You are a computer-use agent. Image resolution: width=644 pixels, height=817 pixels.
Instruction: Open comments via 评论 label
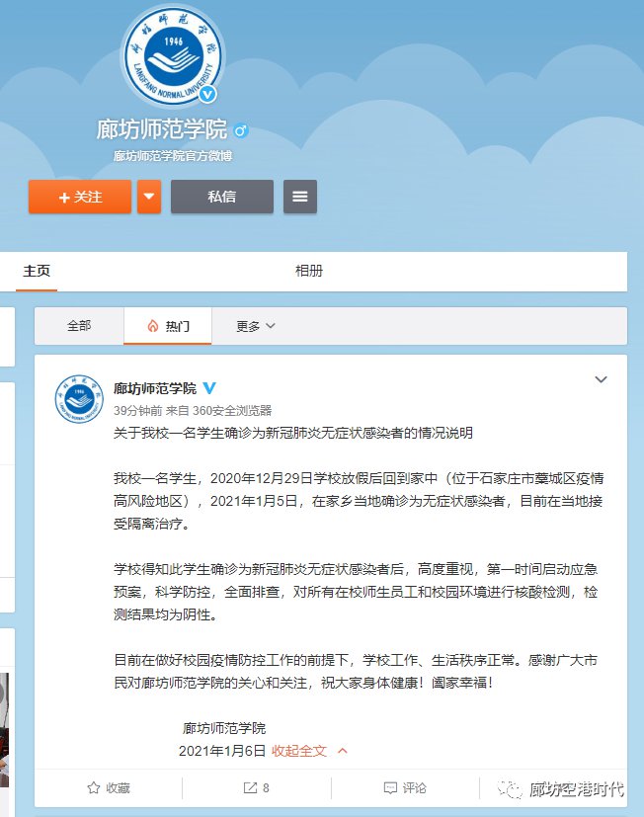coord(414,787)
